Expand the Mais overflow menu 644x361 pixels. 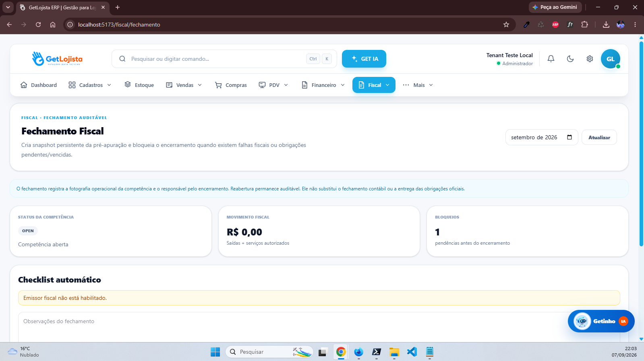(418, 85)
